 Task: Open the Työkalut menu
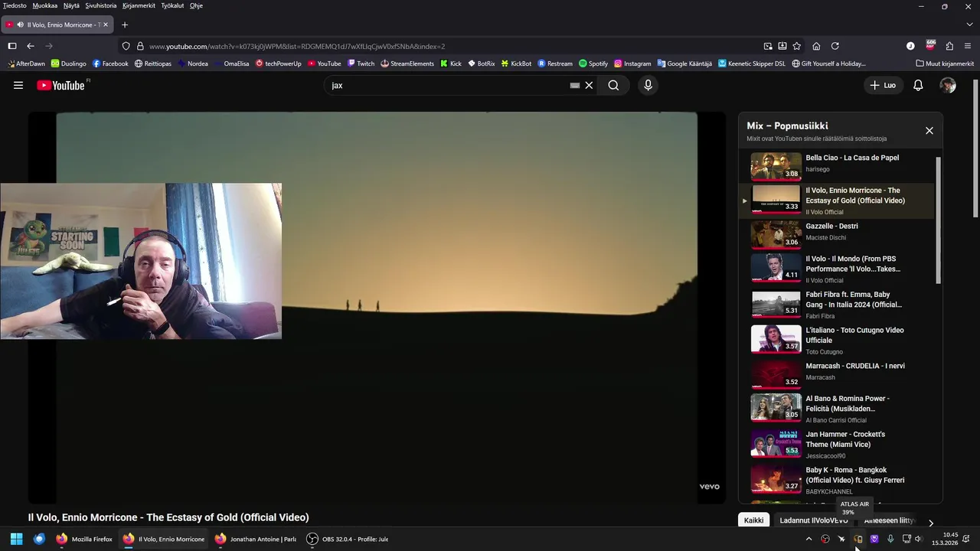coord(172,5)
